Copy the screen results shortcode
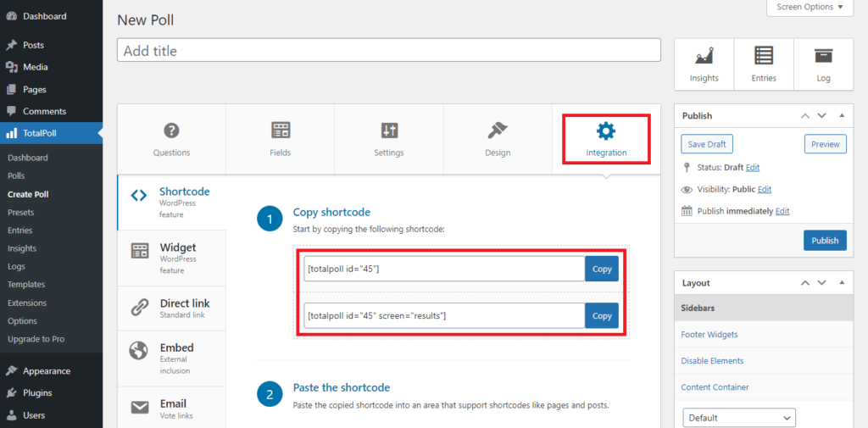 (x=602, y=315)
